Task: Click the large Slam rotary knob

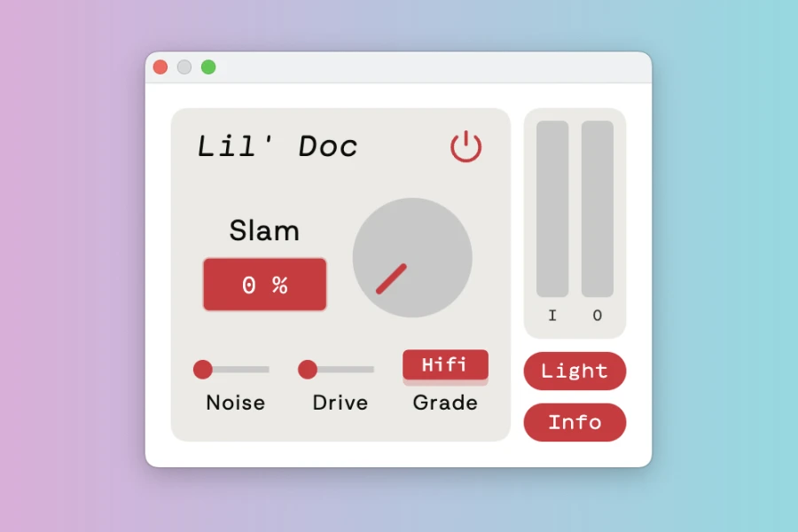Action: click(x=412, y=258)
